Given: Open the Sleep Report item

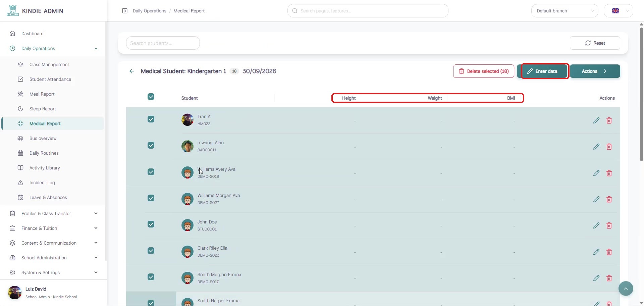Looking at the screenshot, I should tap(53, 109).
